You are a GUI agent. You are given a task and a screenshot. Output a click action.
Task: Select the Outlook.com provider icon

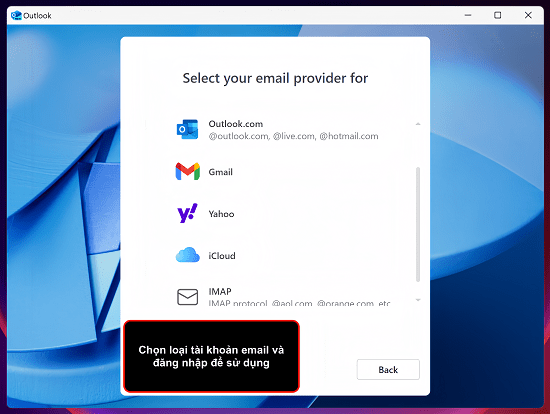coord(187,129)
